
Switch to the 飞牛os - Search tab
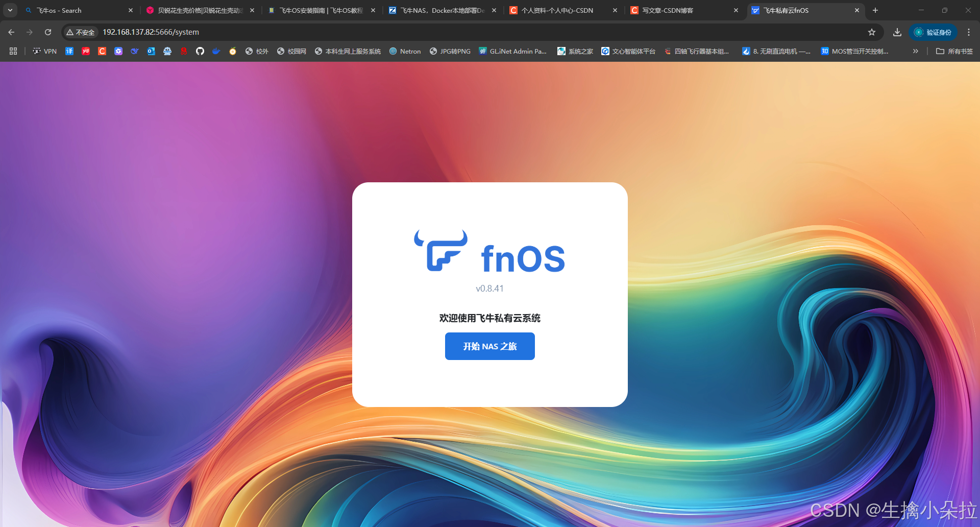[x=79, y=10]
